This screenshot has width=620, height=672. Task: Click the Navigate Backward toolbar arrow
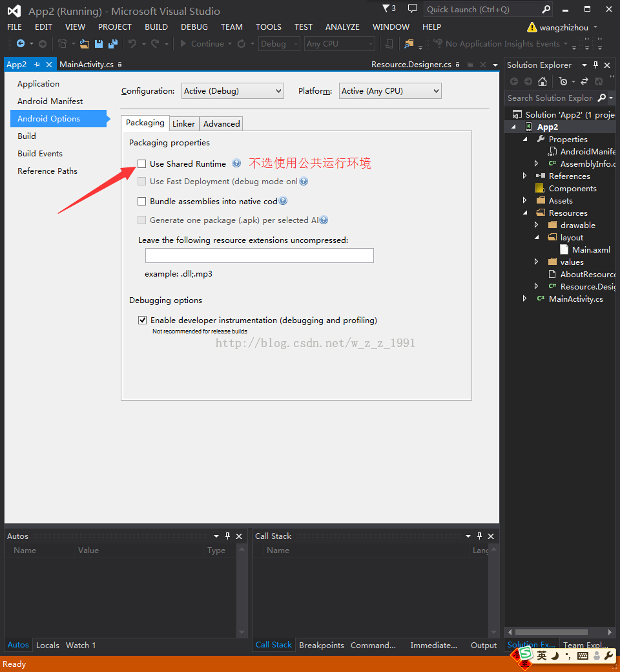point(20,44)
